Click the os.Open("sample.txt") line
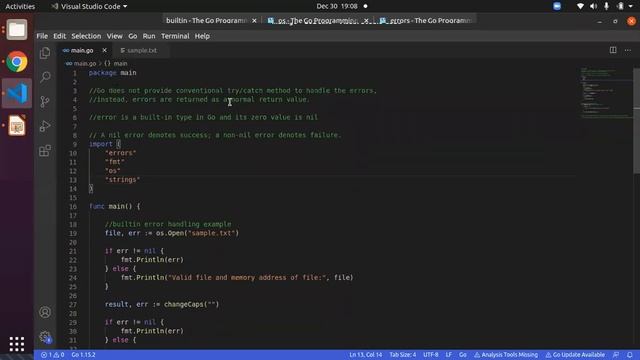The width and height of the screenshot is (640, 360). coord(172,233)
